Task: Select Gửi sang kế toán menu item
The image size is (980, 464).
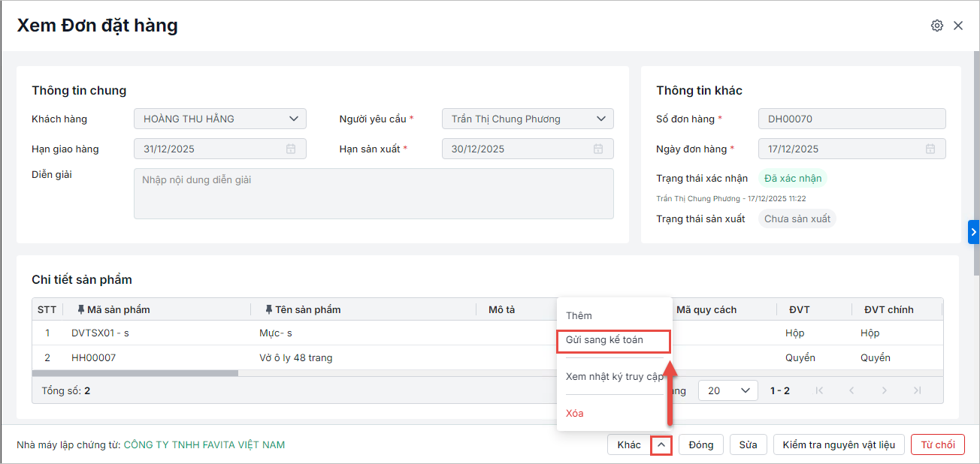Action: coord(604,339)
